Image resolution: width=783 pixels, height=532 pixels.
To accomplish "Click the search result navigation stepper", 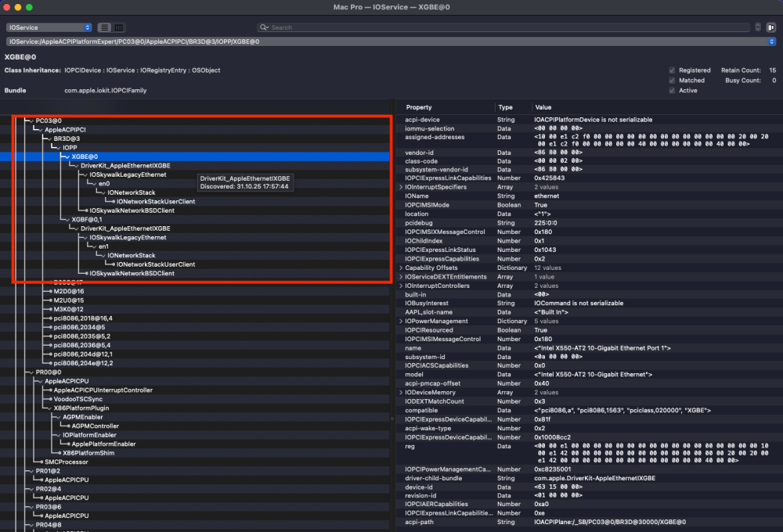I will click(757, 27).
